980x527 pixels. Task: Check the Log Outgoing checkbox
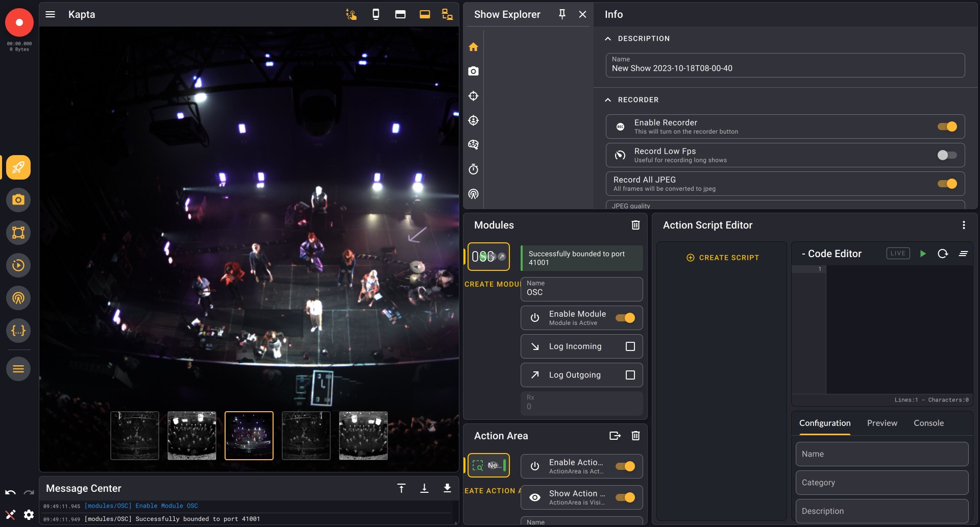coord(630,375)
